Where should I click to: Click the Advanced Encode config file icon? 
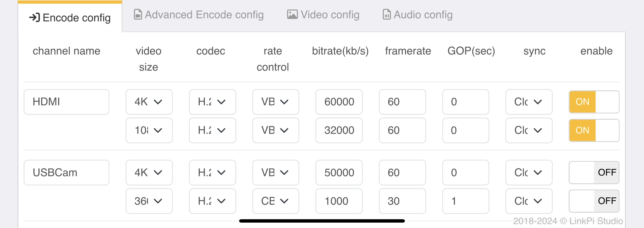[x=138, y=14]
